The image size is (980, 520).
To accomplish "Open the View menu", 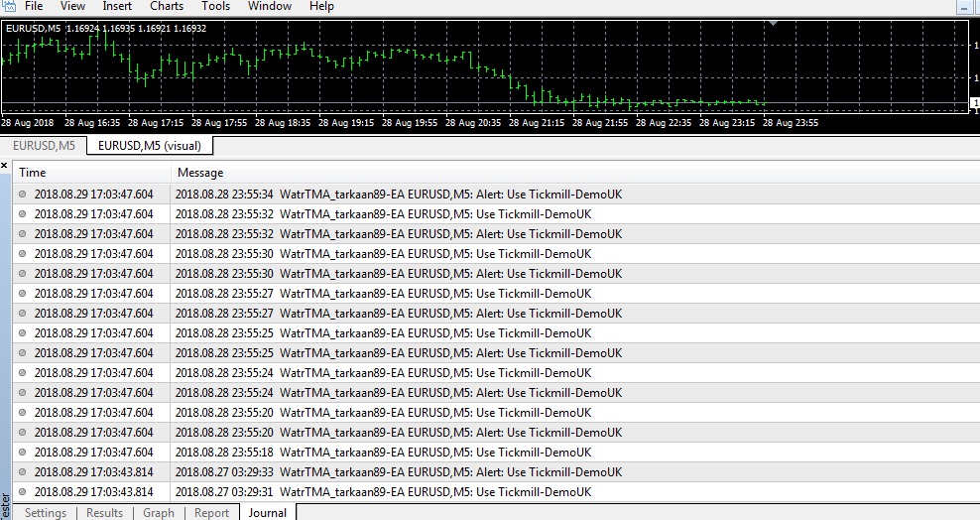I will pyautogui.click(x=72, y=6).
